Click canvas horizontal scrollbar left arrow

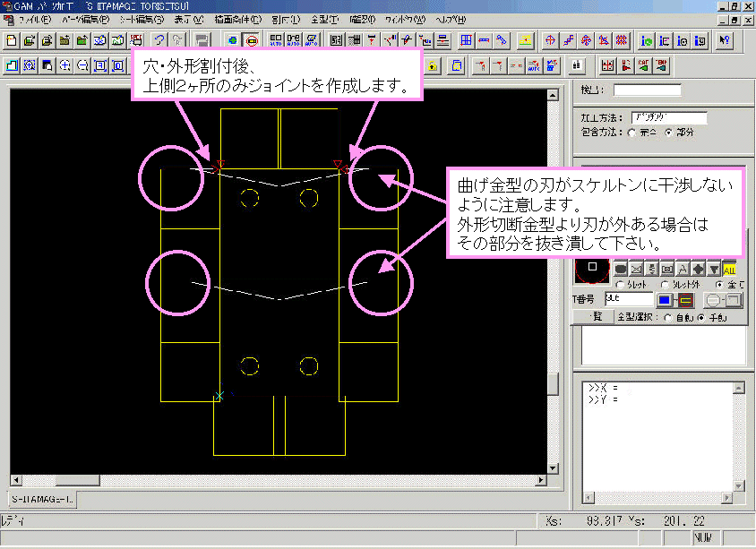click(16, 480)
